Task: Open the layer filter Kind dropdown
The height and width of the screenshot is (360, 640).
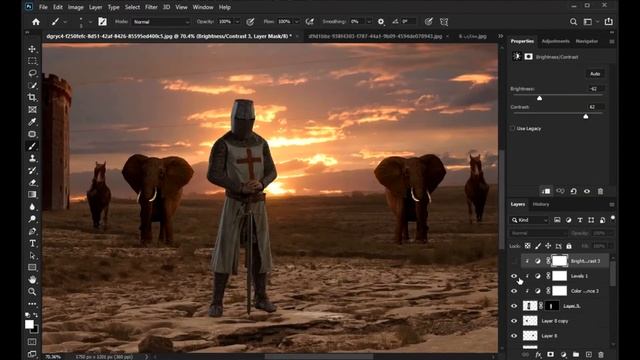Action: click(529, 220)
